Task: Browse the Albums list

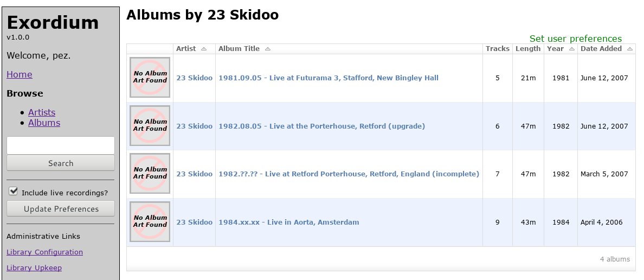Action: pos(44,123)
